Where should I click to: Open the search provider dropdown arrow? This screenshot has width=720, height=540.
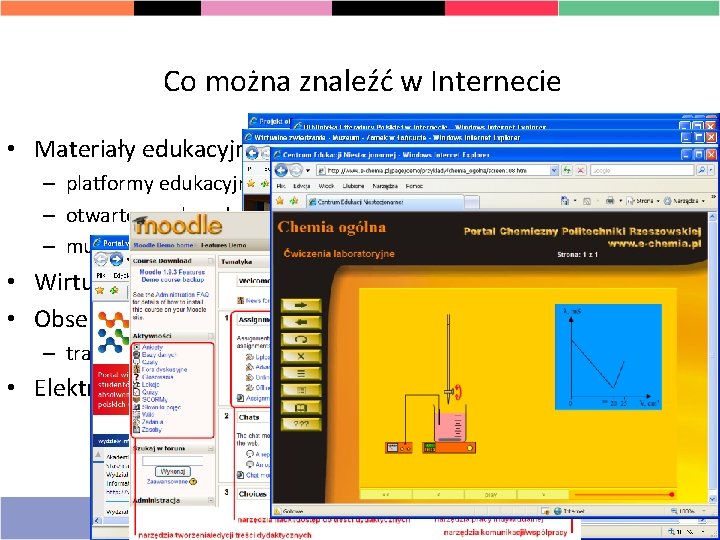point(711,170)
